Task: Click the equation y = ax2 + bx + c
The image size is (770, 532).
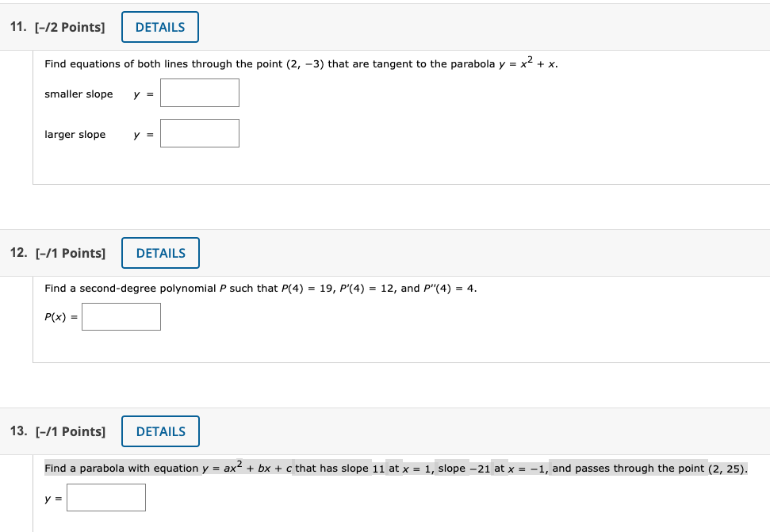Action: coord(245,468)
